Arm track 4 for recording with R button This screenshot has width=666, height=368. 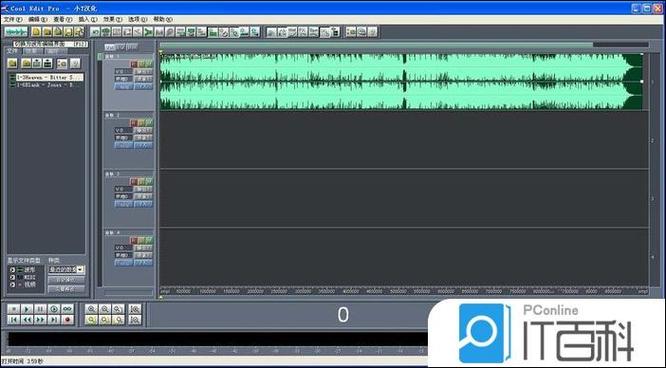134,240
